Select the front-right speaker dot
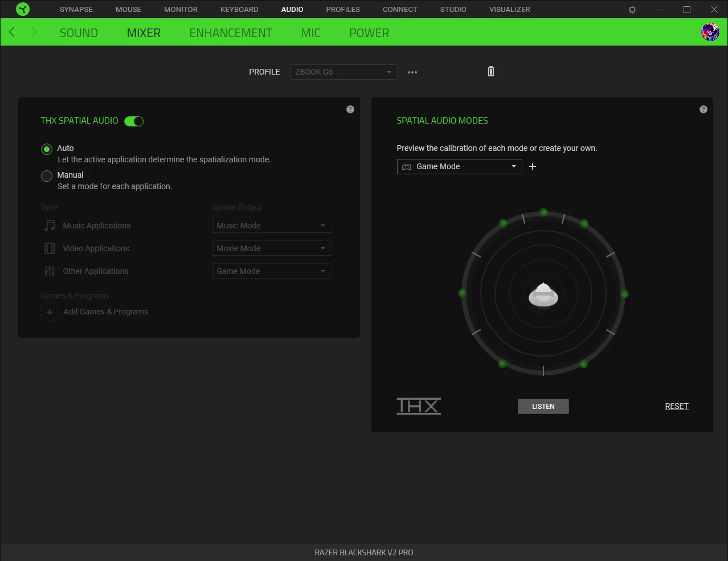Image resolution: width=728 pixels, height=561 pixels. click(x=584, y=223)
